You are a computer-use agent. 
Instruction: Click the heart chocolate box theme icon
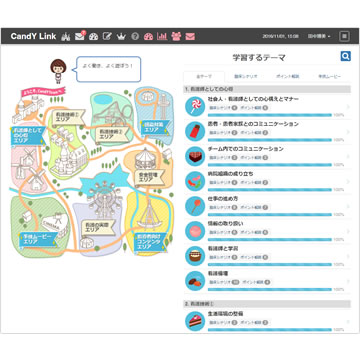[195, 156]
